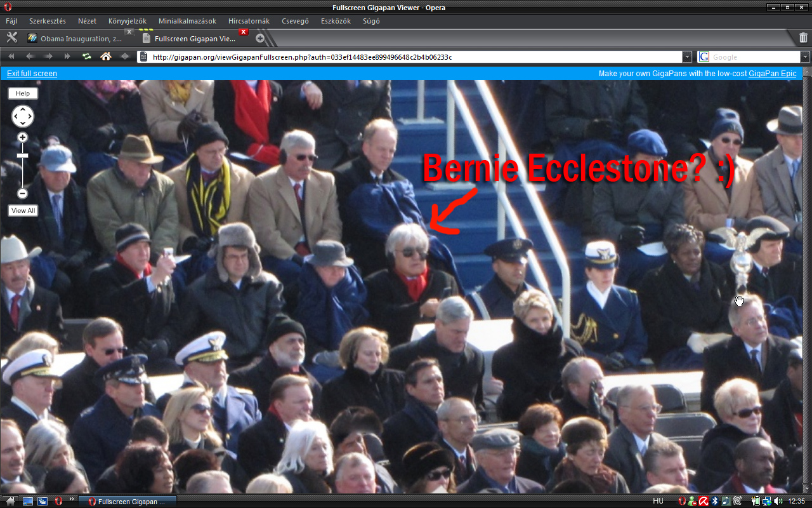Click the Gigapan pan direction control
The image size is (812, 508).
tap(23, 116)
